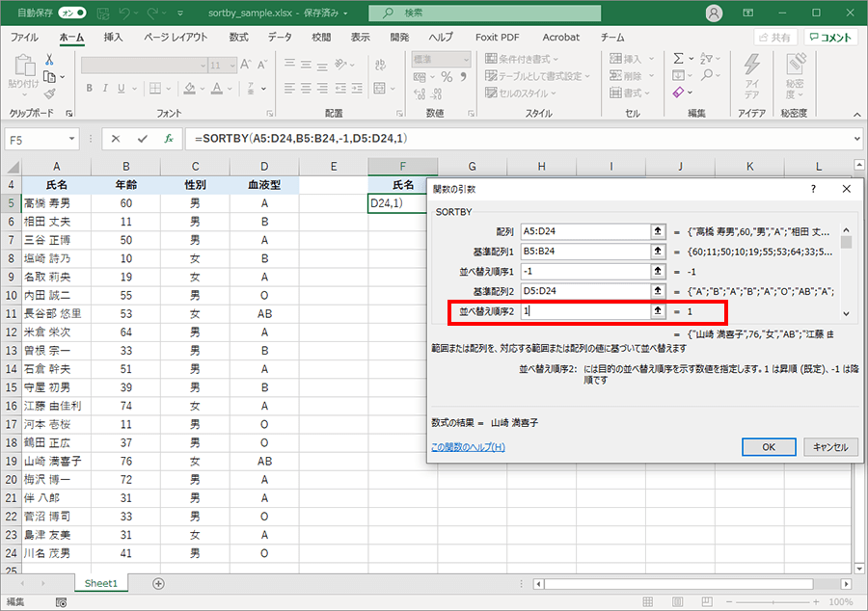Click range selector button for 並べ替え順序1
This screenshot has width=868, height=611.
tap(658, 271)
